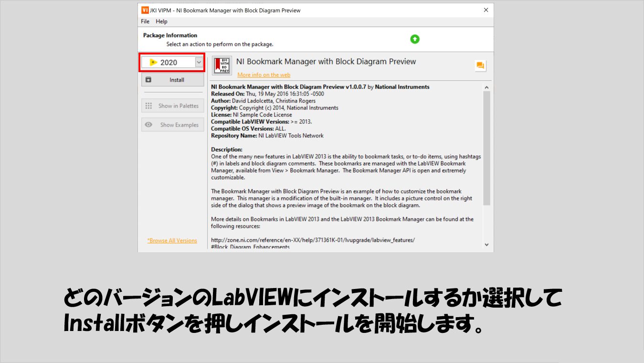Click the JKI VIPM title bar logo

pyautogui.click(x=145, y=10)
